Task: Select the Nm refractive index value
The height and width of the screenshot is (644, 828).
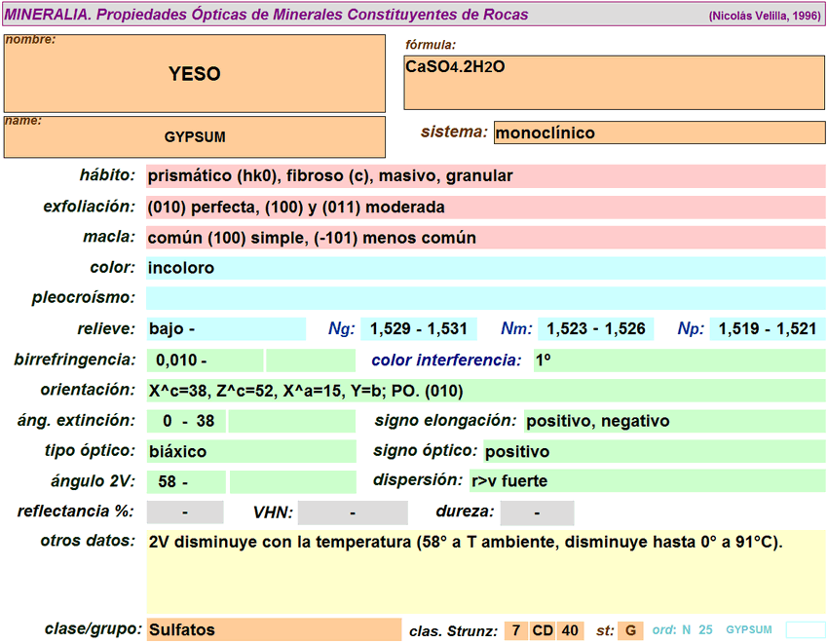Action: 596,329
